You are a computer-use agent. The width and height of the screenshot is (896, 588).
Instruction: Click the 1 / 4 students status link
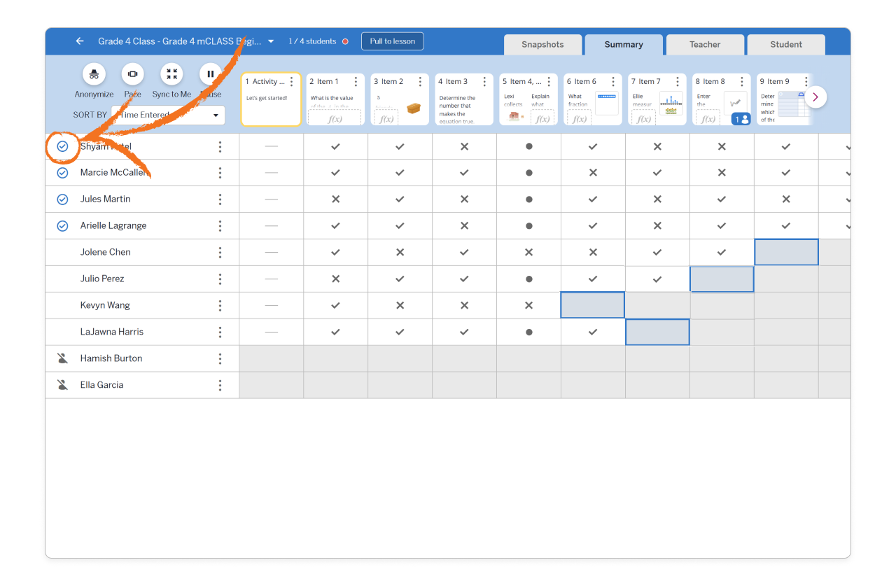[x=313, y=41]
